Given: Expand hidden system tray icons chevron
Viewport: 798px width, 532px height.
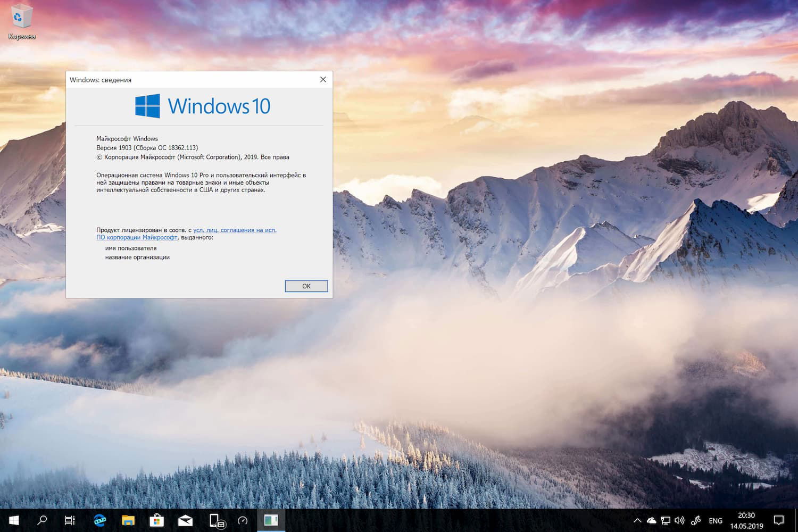Looking at the screenshot, I should pyautogui.click(x=637, y=520).
